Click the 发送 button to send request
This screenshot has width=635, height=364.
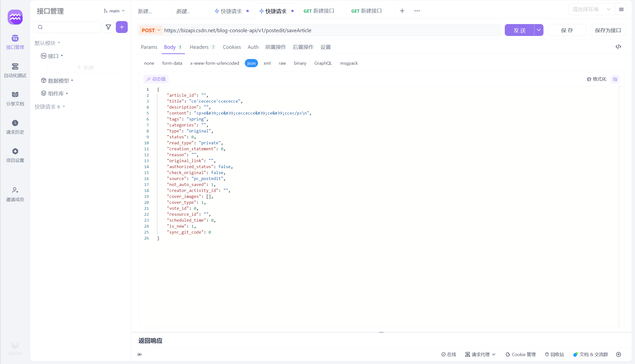tap(519, 30)
